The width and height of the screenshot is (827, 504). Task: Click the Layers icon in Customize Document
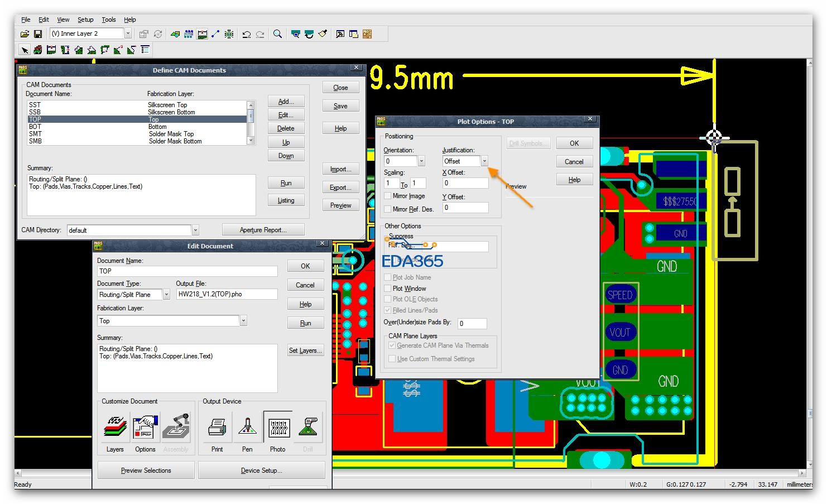(115, 428)
